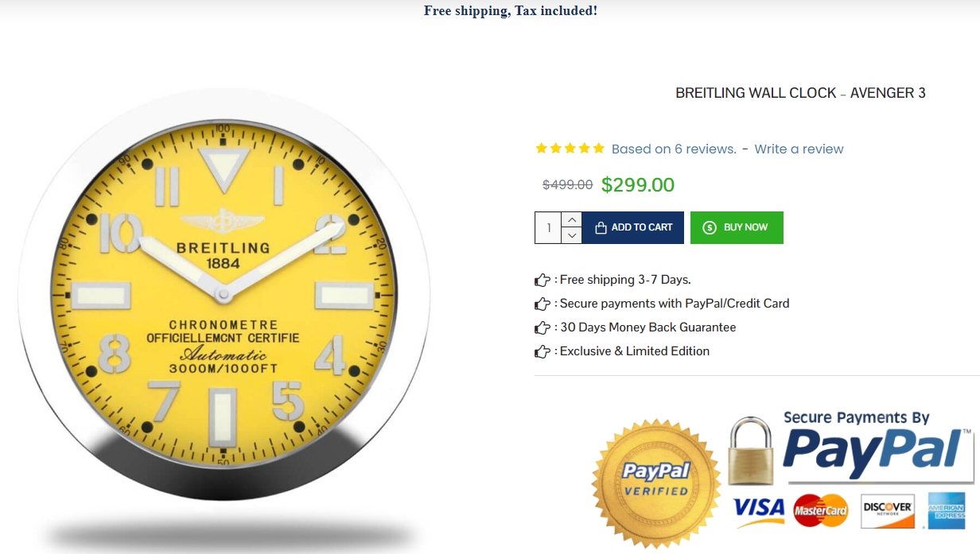Viewport: 980px width, 554px height.
Task: Open the Write a review link
Action: tap(799, 149)
